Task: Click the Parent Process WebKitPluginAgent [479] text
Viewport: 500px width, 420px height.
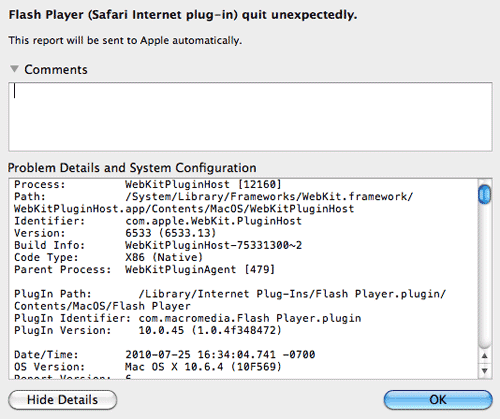Action: coord(144,269)
